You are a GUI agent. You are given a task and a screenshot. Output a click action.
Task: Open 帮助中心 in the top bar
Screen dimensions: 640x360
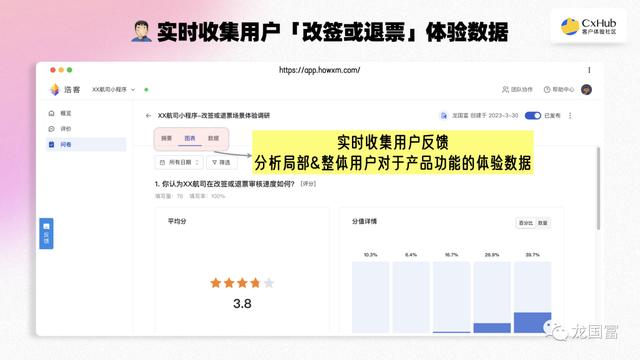tap(559, 89)
